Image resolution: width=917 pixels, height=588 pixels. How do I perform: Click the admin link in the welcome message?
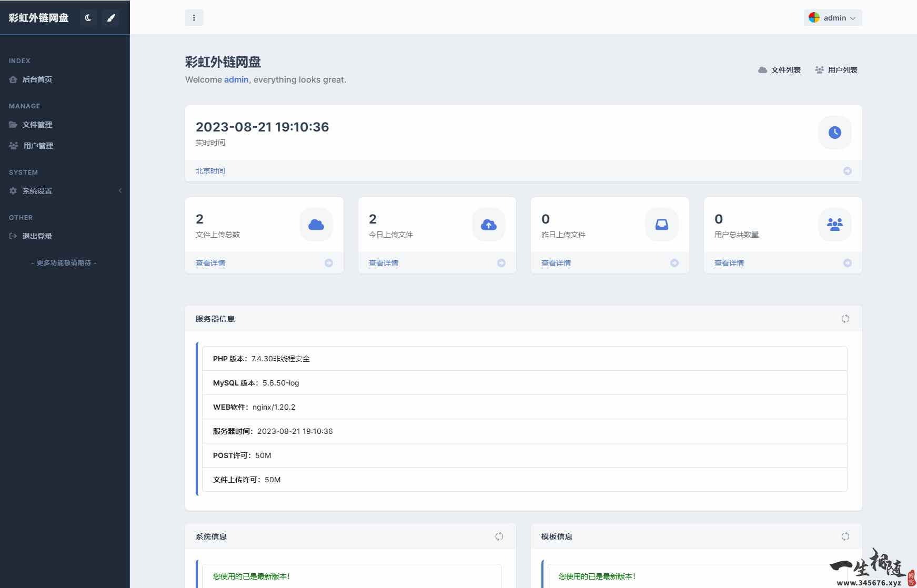(x=236, y=79)
